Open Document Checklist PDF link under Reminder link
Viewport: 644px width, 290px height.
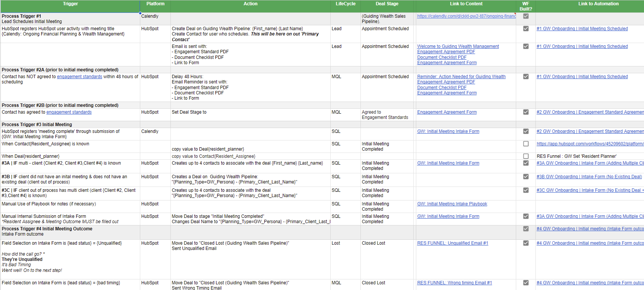(x=442, y=88)
